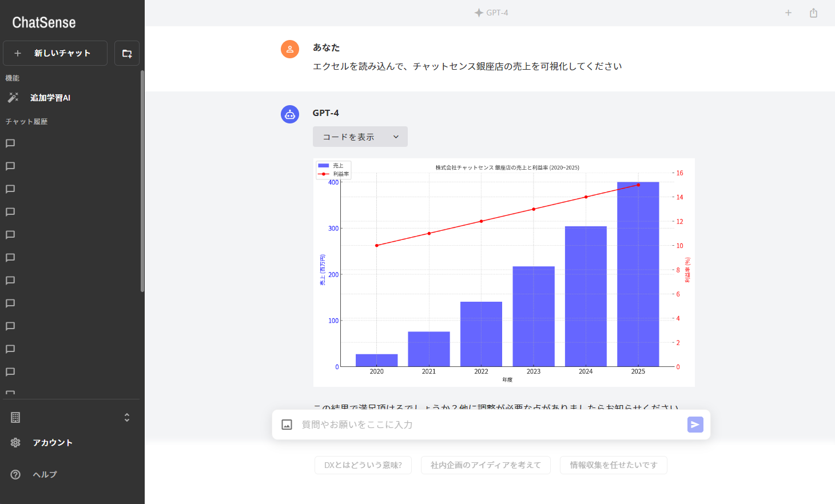Click the DXとはどういう意味? suggestion
Screen dimensions: 835x504
pos(363,465)
